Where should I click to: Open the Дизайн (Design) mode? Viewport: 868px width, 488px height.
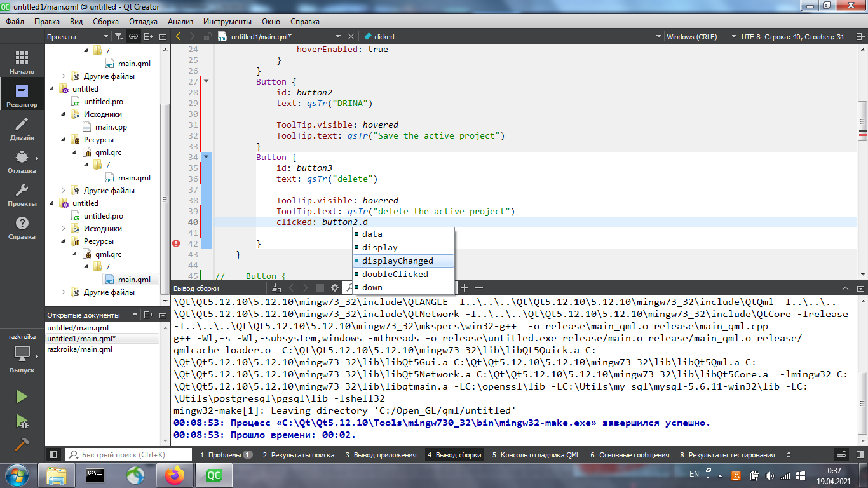(22, 128)
